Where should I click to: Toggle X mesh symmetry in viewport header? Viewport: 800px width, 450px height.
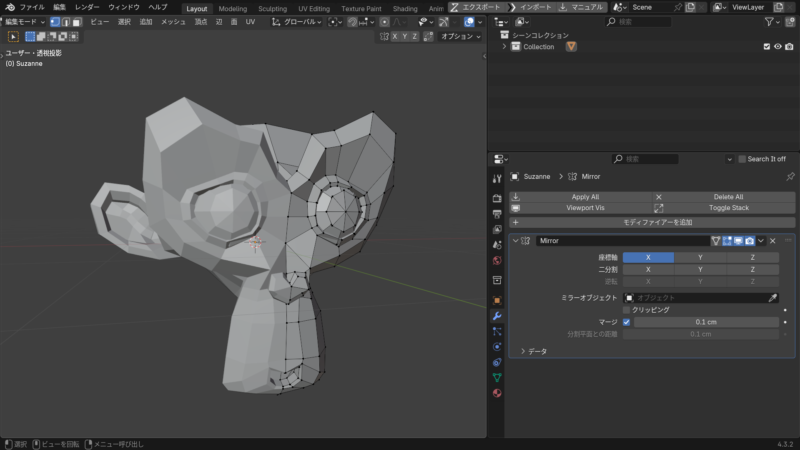pyautogui.click(x=394, y=37)
